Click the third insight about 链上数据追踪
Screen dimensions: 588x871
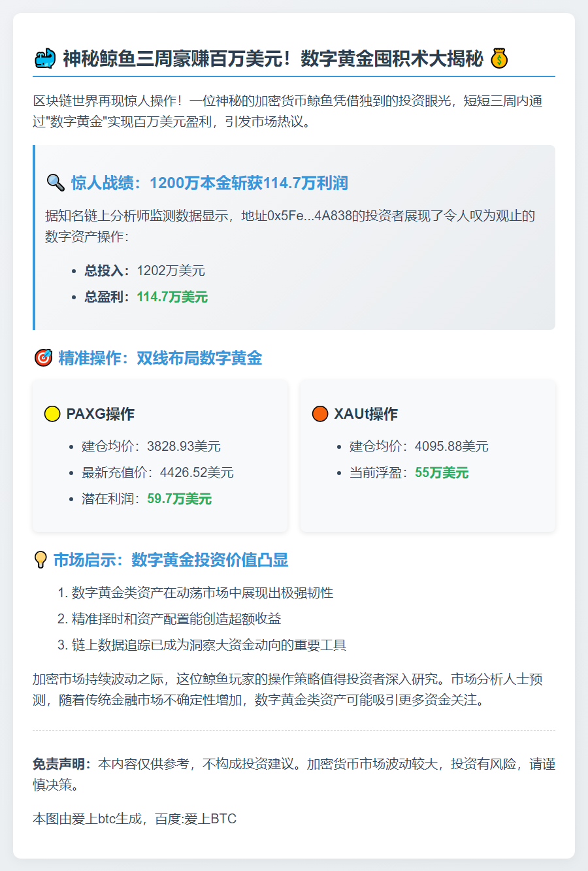(x=208, y=645)
